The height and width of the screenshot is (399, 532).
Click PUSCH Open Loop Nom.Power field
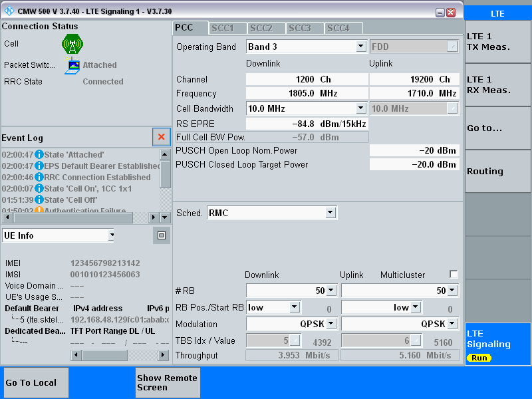[x=414, y=150]
